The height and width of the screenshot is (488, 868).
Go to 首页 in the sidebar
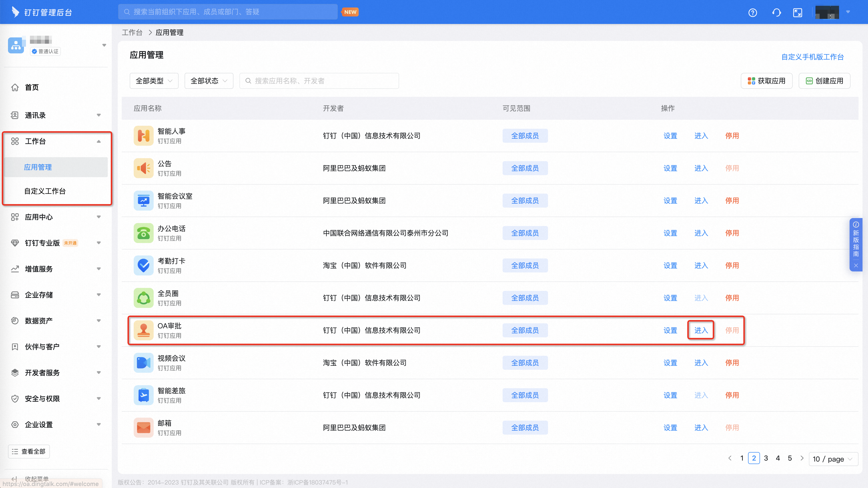point(32,87)
